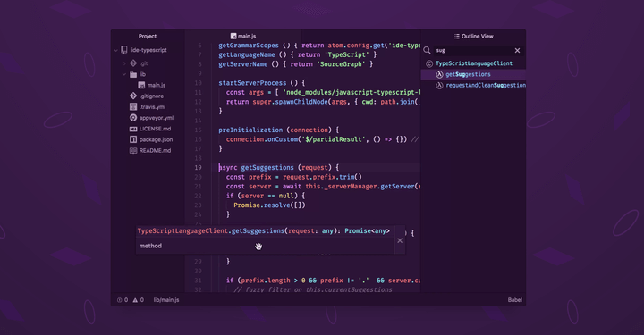Screen dimensions: 644x335
Task: Click 'getLanguageName' in the code
Action: 247,55
